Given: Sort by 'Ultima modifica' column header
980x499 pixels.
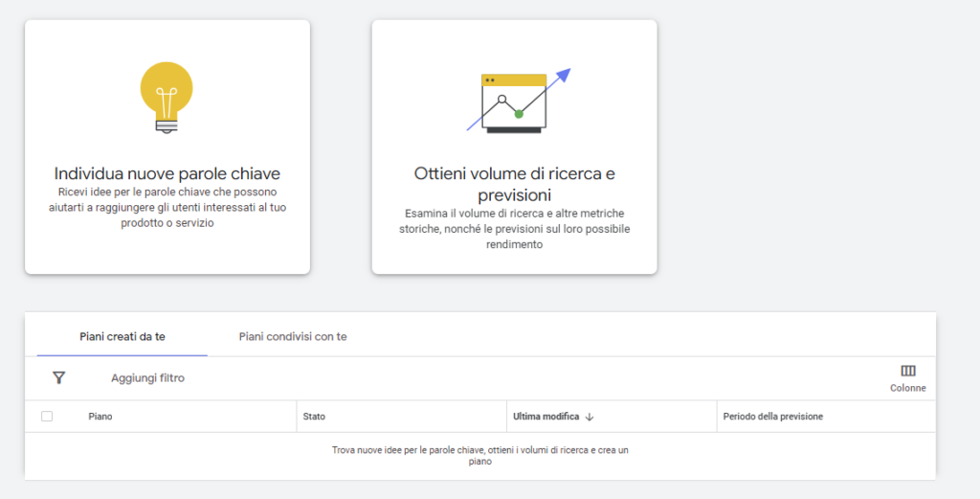Looking at the screenshot, I should (546, 417).
